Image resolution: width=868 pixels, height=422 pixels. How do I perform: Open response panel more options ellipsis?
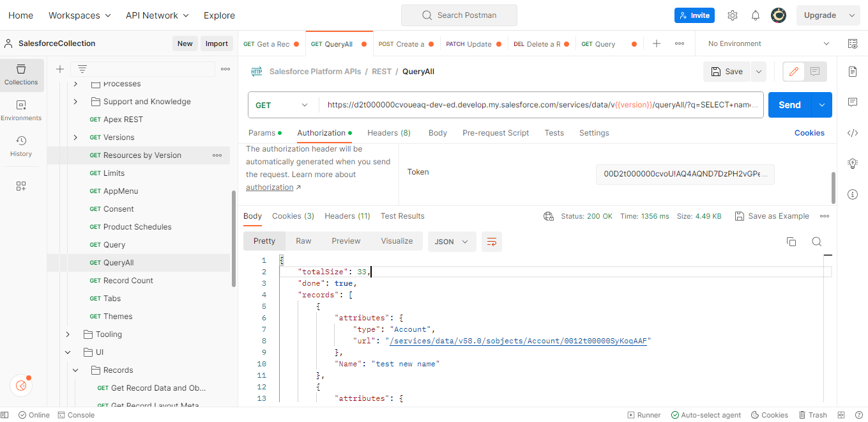[825, 216]
